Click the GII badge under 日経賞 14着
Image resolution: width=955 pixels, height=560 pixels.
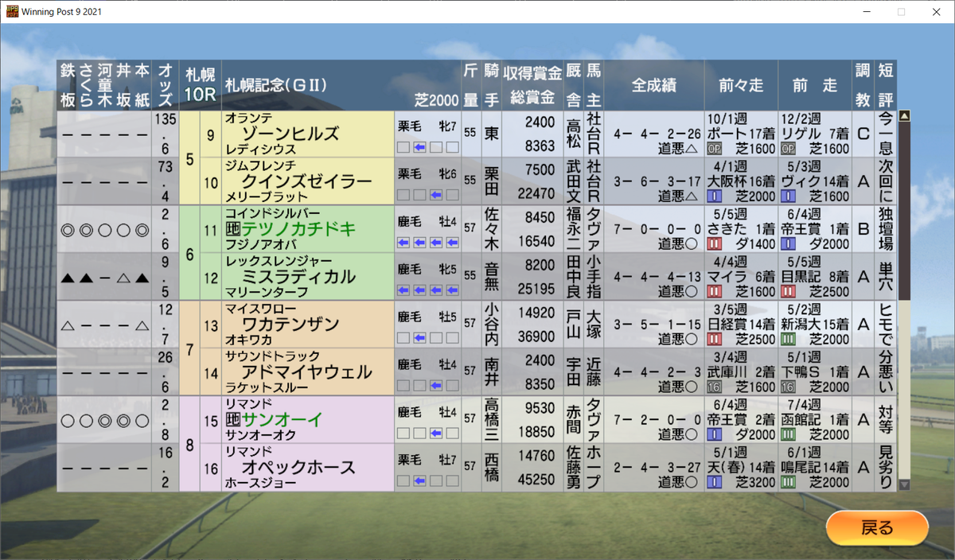tap(714, 340)
